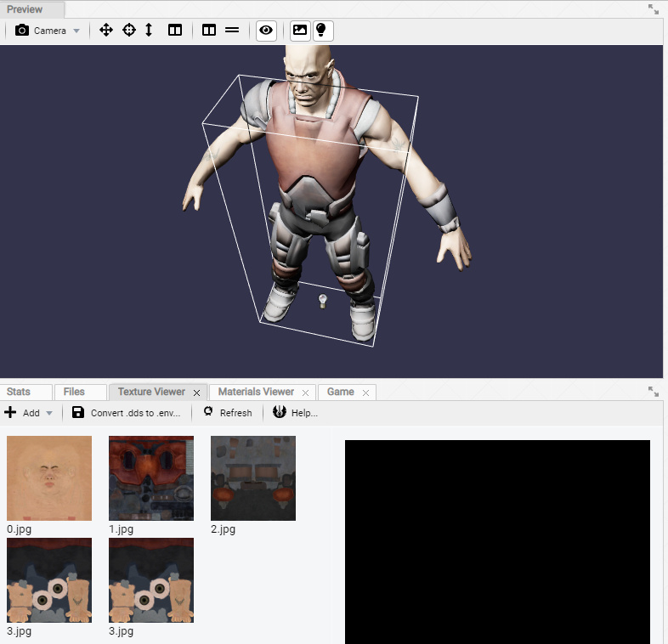668x644 pixels.
Task: Open the Camera dropdown arrow
Action: click(76, 31)
